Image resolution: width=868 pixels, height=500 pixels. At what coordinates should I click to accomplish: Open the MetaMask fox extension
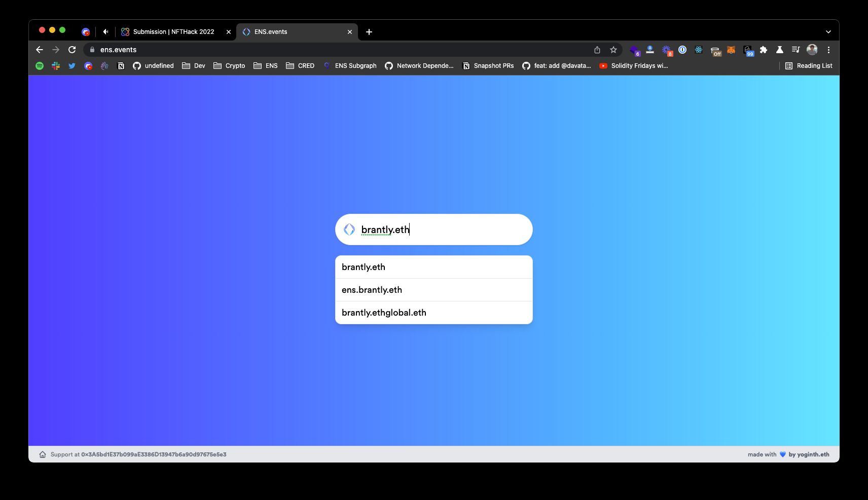coord(731,50)
